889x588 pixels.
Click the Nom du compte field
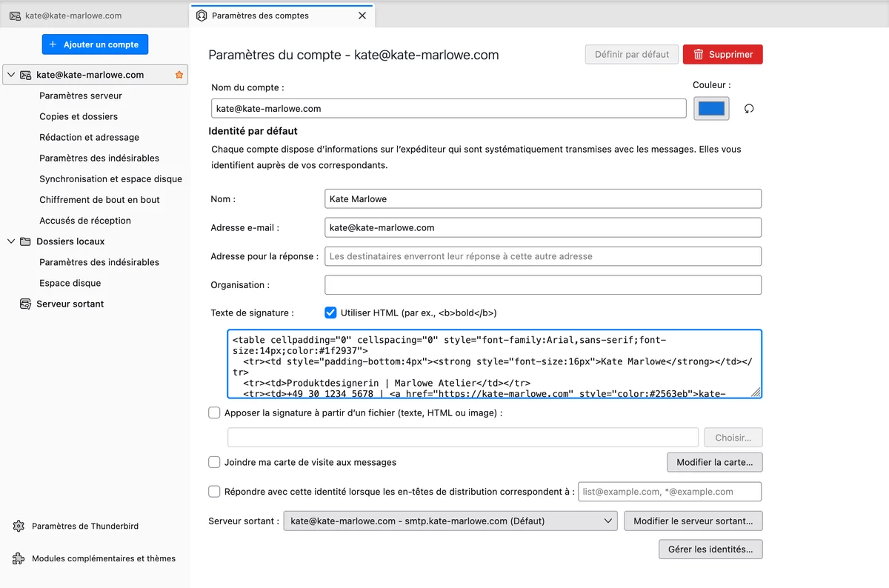(449, 108)
